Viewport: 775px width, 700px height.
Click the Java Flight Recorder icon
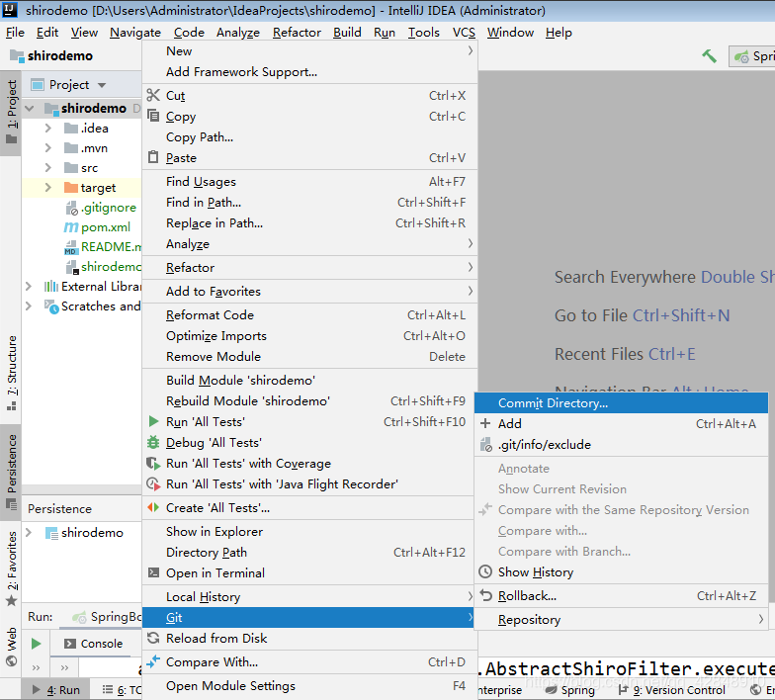(154, 484)
